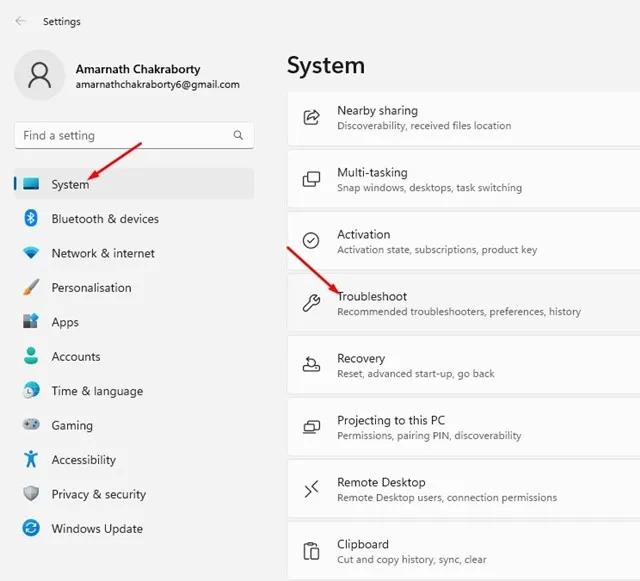Click the Activation checkmark icon
The width and height of the screenshot is (640, 581).
click(311, 241)
